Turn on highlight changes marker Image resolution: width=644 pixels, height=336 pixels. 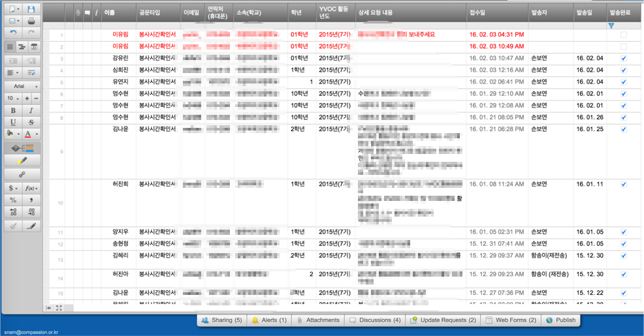pyautogui.click(x=22, y=160)
